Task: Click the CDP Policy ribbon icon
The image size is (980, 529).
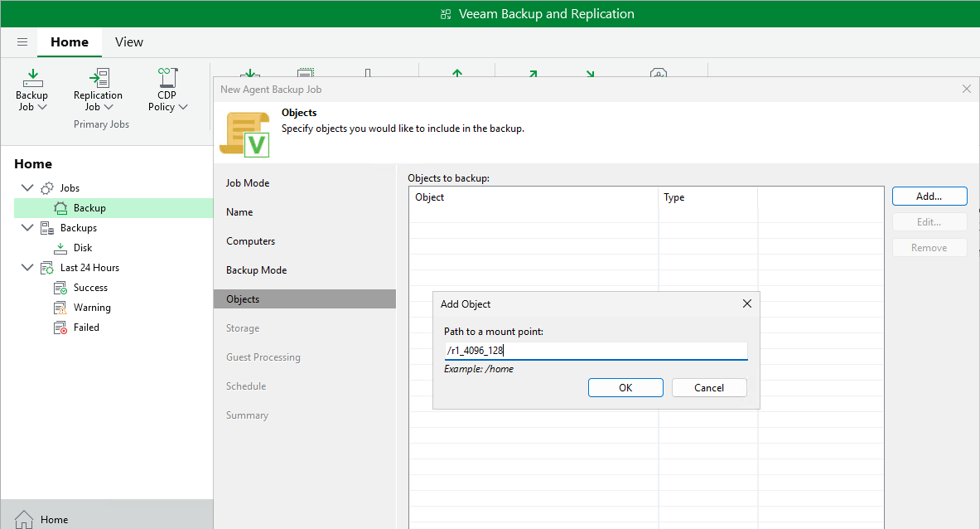Action: (x=167, y=78)
